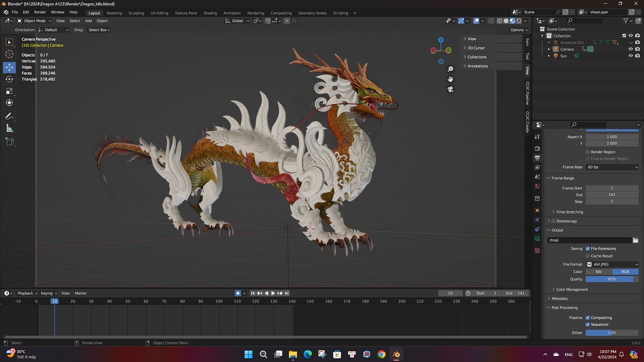The height and width of the screenshot is (362, 644).
Task: Open the Geometry Nodes workspace tab
Action: pyautogui.click(x=312, y=13)
